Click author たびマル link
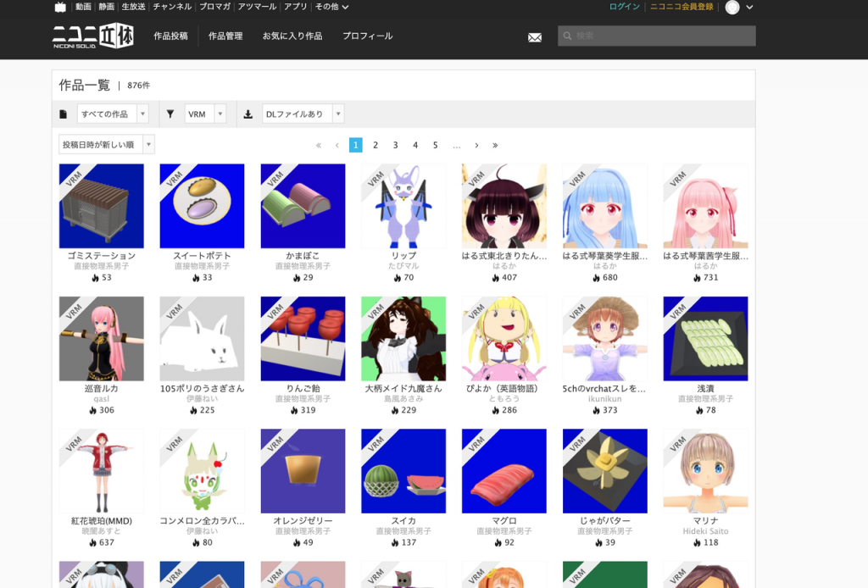 [x=403, y=266]
